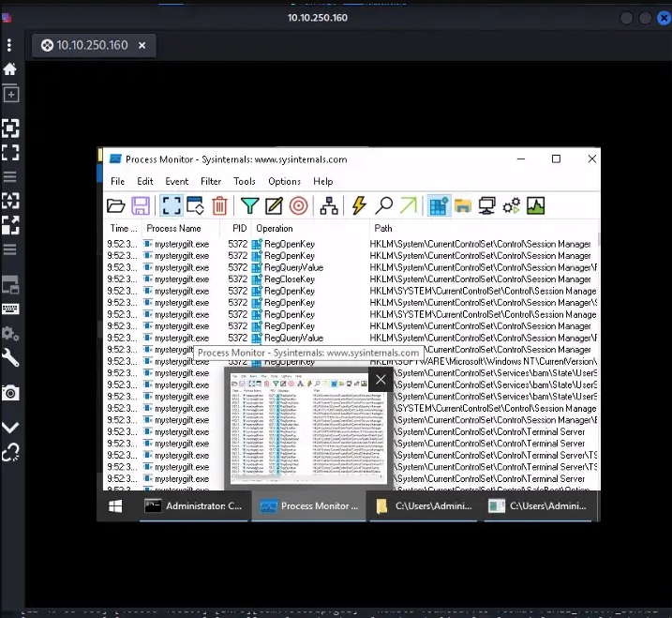Sort by the Time column header

tap(123, 229)
